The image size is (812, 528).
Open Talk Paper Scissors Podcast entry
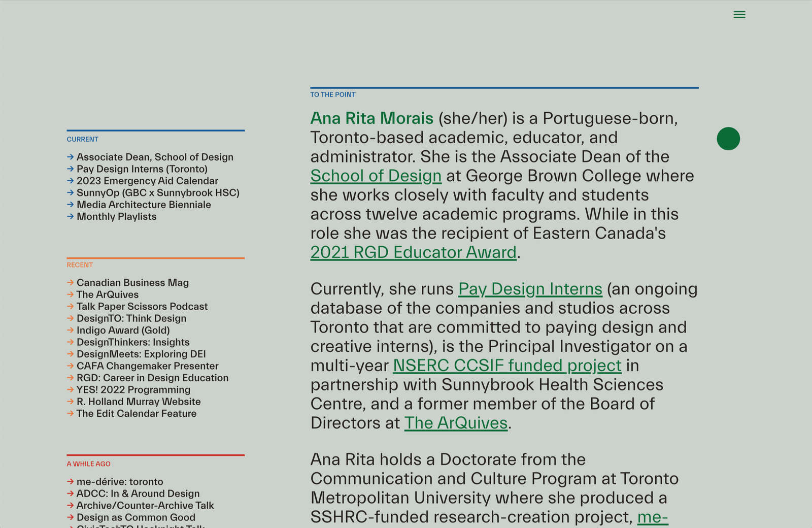pyautogui.click(x=142, y=307)
